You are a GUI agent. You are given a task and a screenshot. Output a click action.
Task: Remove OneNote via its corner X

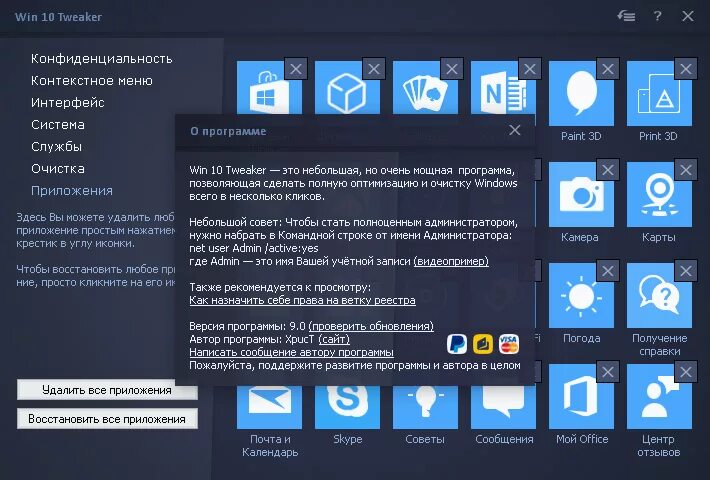[530, 69]
